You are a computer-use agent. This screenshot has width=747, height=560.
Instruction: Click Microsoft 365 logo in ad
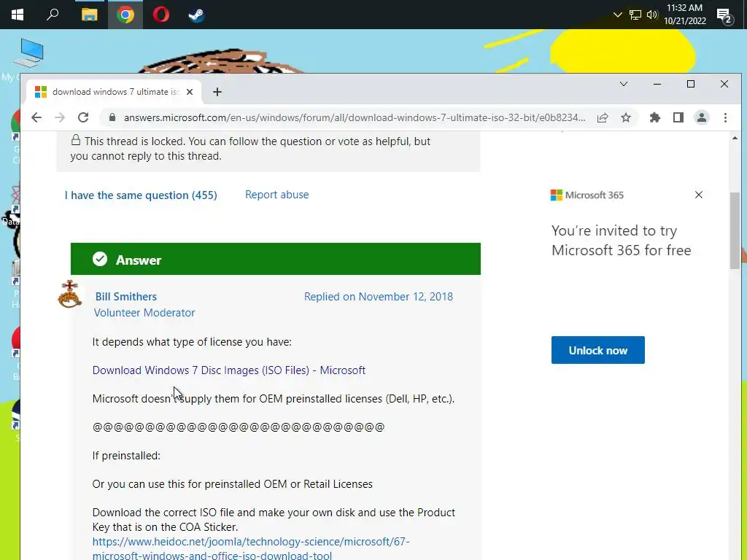[587, 195]
